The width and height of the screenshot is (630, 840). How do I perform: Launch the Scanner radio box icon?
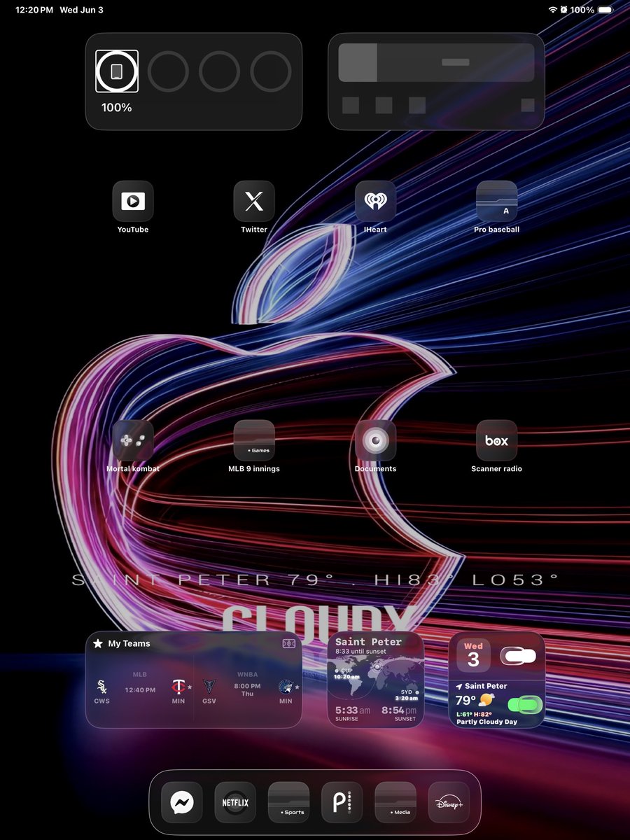pyautogui.click(x=497, y=441)
